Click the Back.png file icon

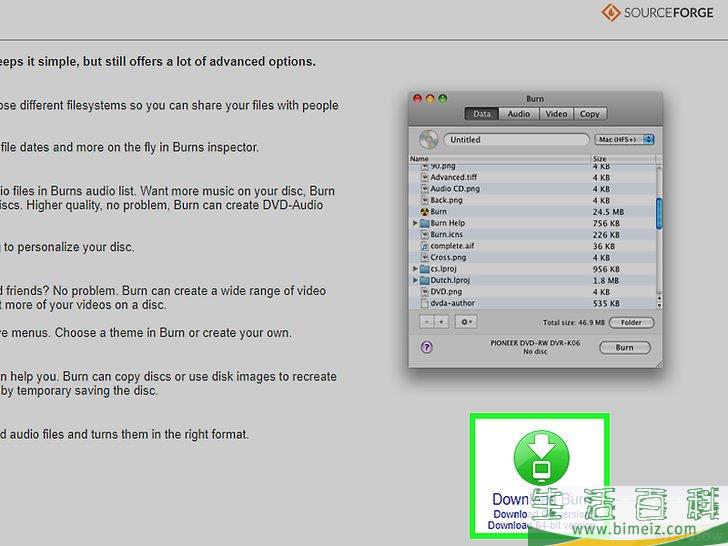coord(424,200)
